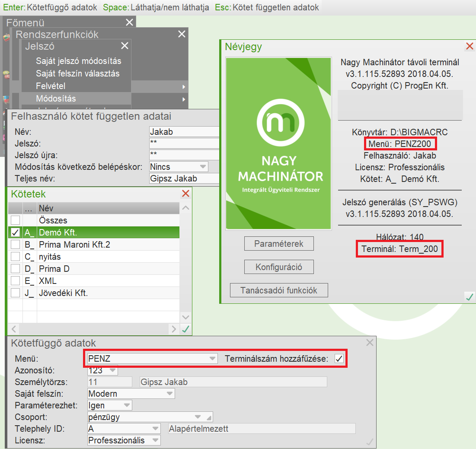The image size is (476, 449).
Task: Confirm the Névjegy dialog with green checkmark
Action: 470,297
